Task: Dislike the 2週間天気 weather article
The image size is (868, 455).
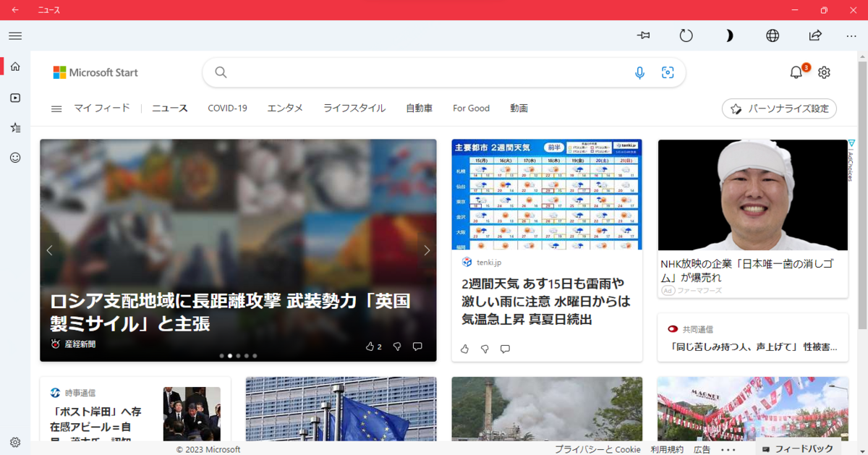Action: point(485,349)
